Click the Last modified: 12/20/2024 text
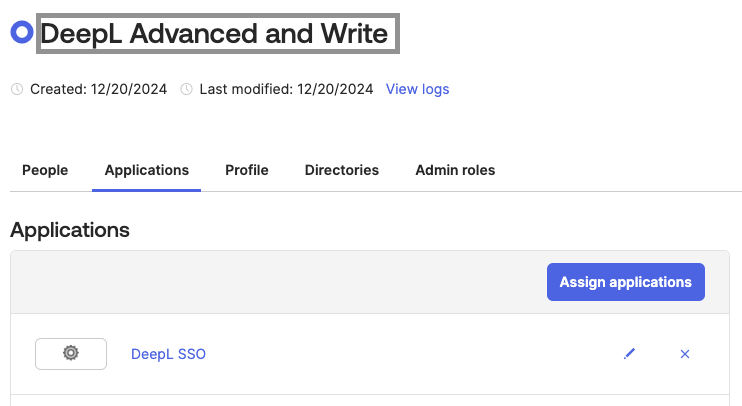The image size is (742, 406). point(286,89)
